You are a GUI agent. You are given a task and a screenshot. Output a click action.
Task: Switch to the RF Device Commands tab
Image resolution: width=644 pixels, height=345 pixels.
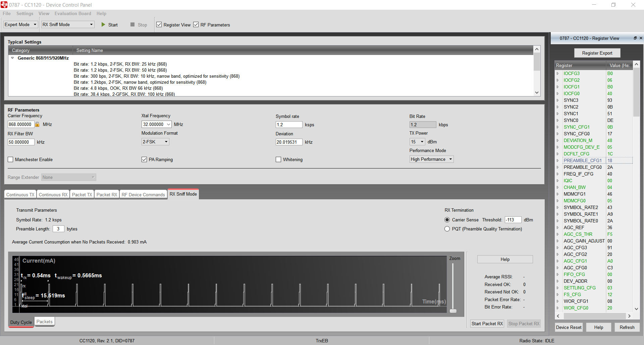point(143,195)
